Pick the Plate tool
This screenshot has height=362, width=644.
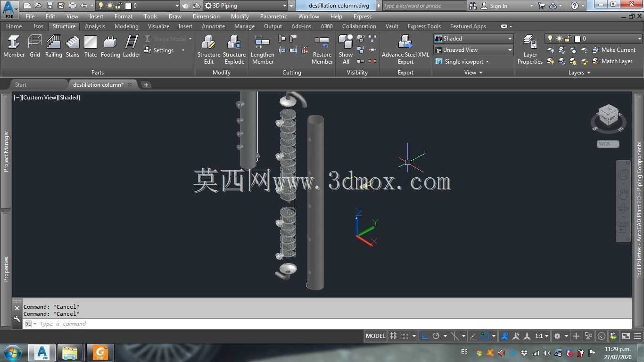click(x=91, y=47)
